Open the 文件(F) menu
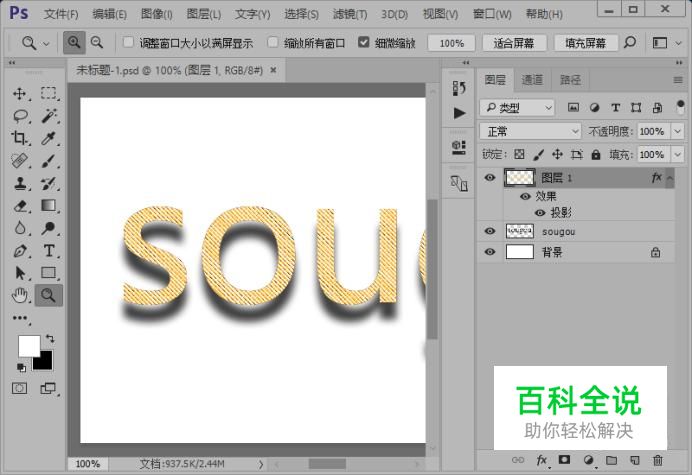The image size is (692, 475). pos(61,14)
